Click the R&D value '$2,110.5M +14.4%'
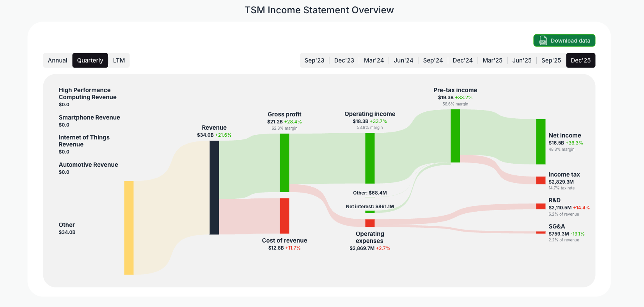Screen dimensions: 644x307 [569, 208]
